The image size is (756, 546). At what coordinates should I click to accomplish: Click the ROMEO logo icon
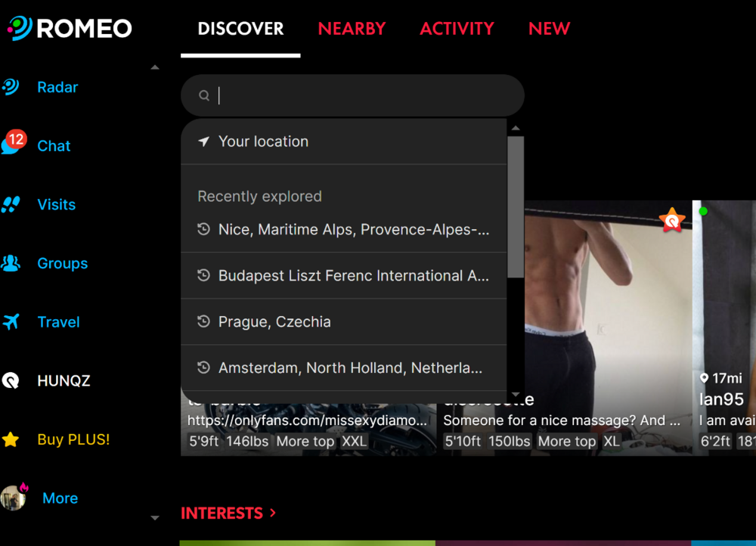pyautogui.click(x=20, y=28)
